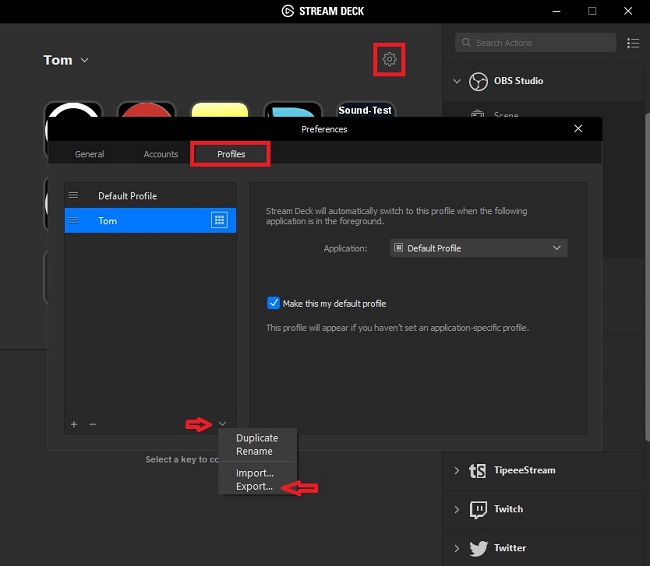Open the Tom profile dropdown
The image size is (650, 566).
[66, 60]
